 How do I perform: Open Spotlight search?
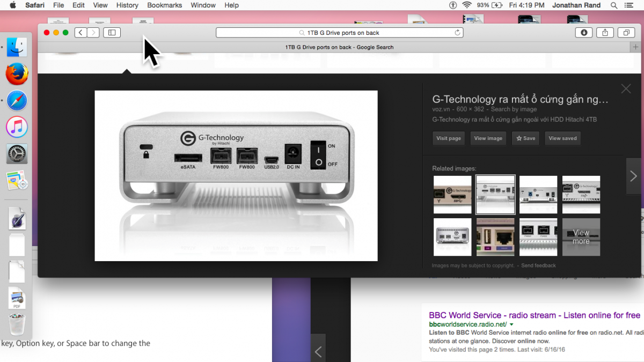[x=614, y=5]
